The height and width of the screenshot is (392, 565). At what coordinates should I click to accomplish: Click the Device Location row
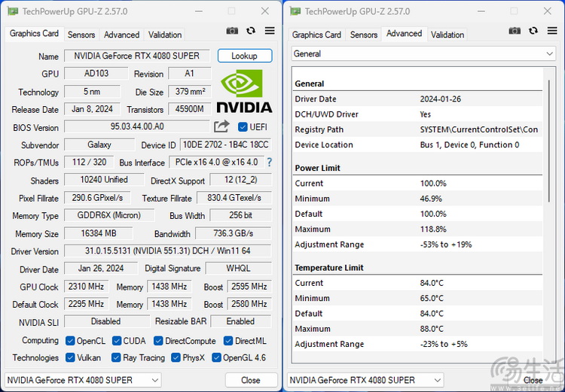pos(417,144)
